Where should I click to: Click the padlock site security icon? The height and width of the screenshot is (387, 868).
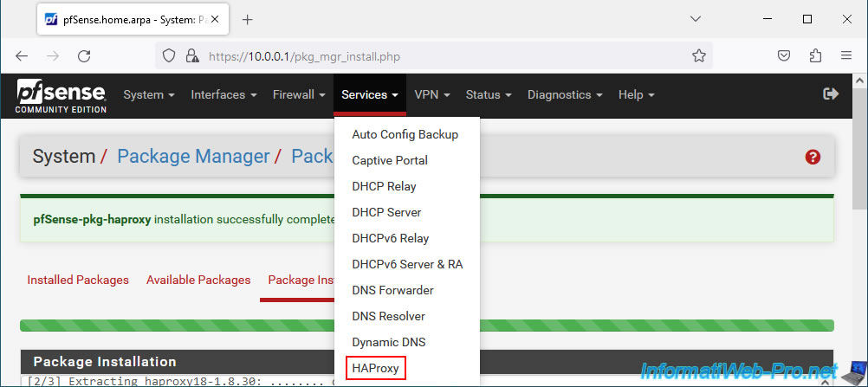(x=192, y=56)
